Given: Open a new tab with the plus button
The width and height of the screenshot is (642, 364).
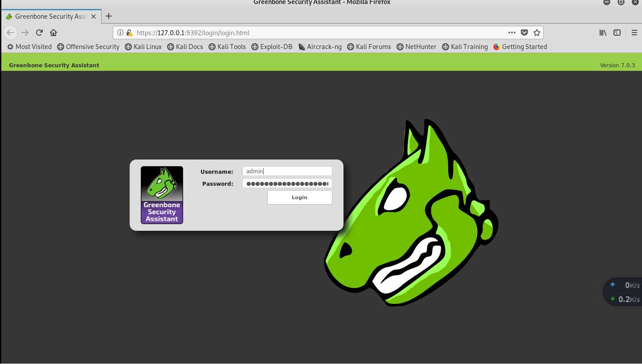Looking at the screenshot, I should pyautogui.click(x=108, y=16).
